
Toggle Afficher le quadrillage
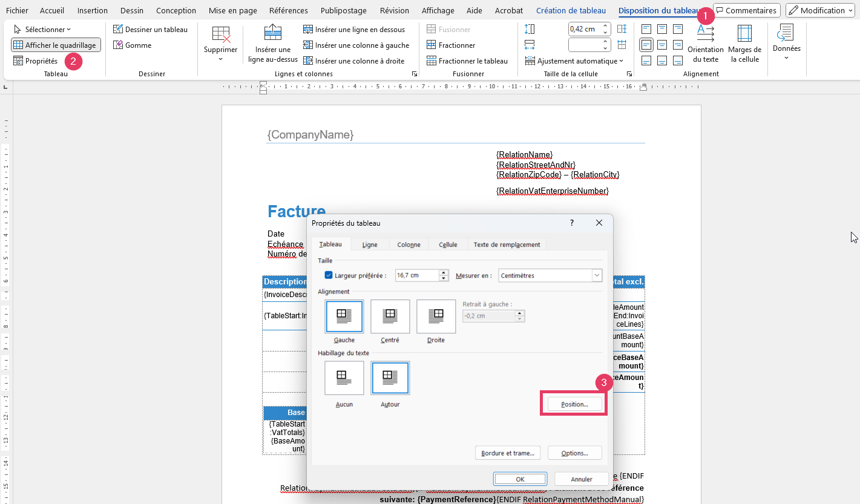coord(55,45)
